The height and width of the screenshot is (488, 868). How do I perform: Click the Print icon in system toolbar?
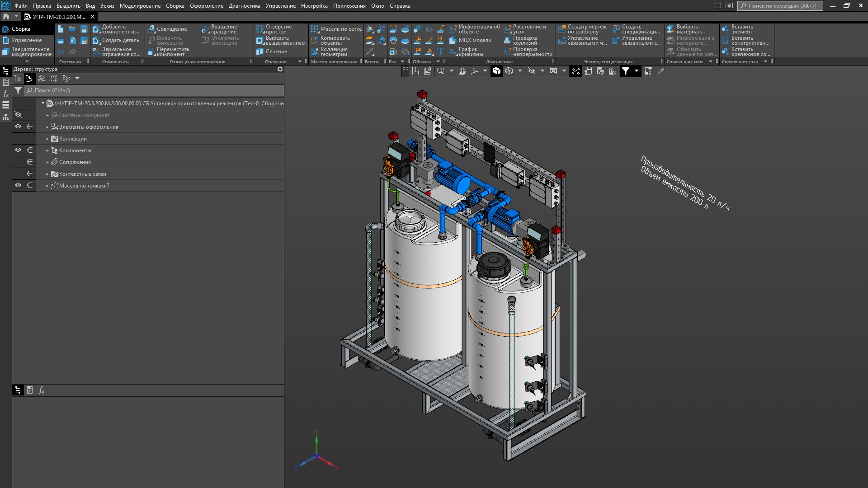[61, 41]
